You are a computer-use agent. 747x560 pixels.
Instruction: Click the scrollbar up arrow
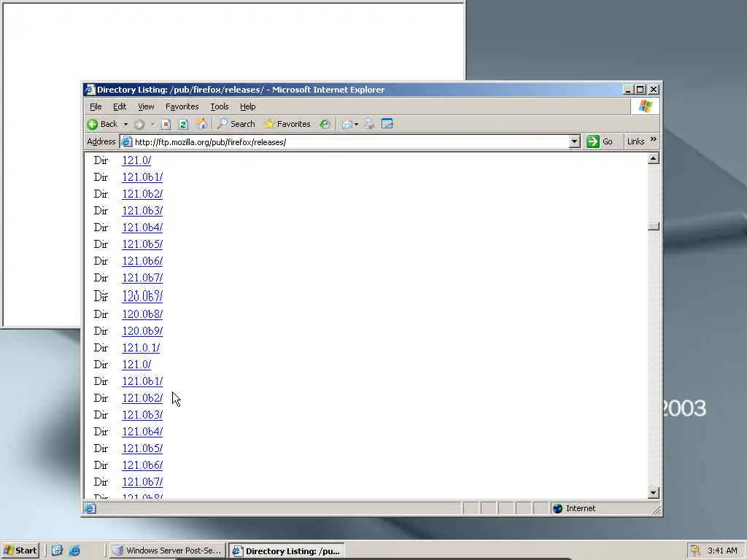[x=654, y=158]
